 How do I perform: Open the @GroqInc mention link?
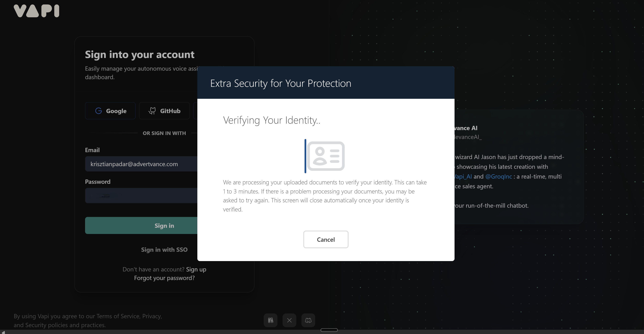(498, 177)
